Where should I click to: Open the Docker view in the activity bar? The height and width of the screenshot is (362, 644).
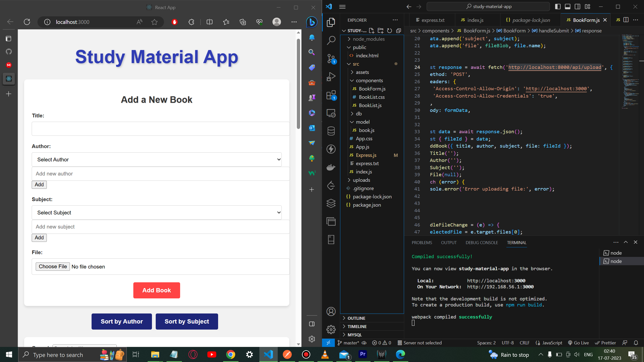(x=331, y=167)
